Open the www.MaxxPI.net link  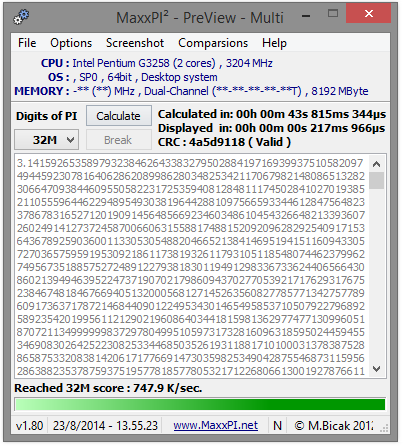coord(215,426)
